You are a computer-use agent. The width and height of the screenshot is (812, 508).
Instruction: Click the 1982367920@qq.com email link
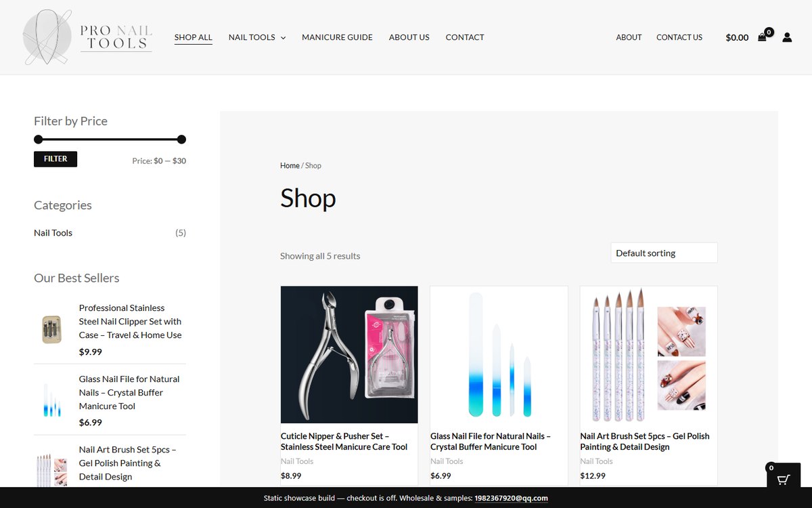coord(511,498)
